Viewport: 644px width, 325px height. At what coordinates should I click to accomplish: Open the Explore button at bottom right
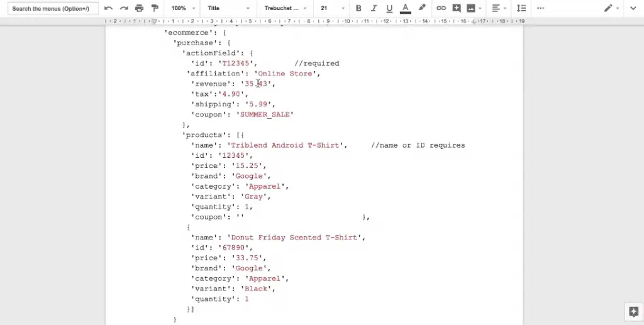click(634, 311)
